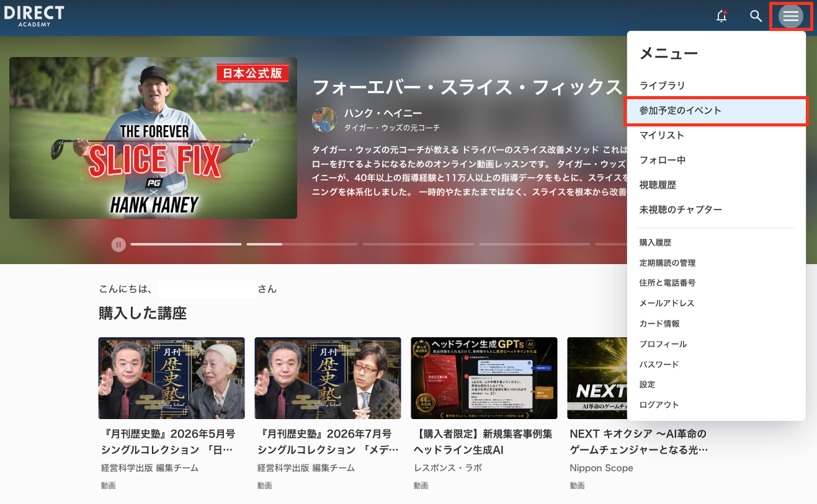This screenshot has height=504, width=817.
Task: Click the publisher name Nippon Scope
Action: coord(602,468)
